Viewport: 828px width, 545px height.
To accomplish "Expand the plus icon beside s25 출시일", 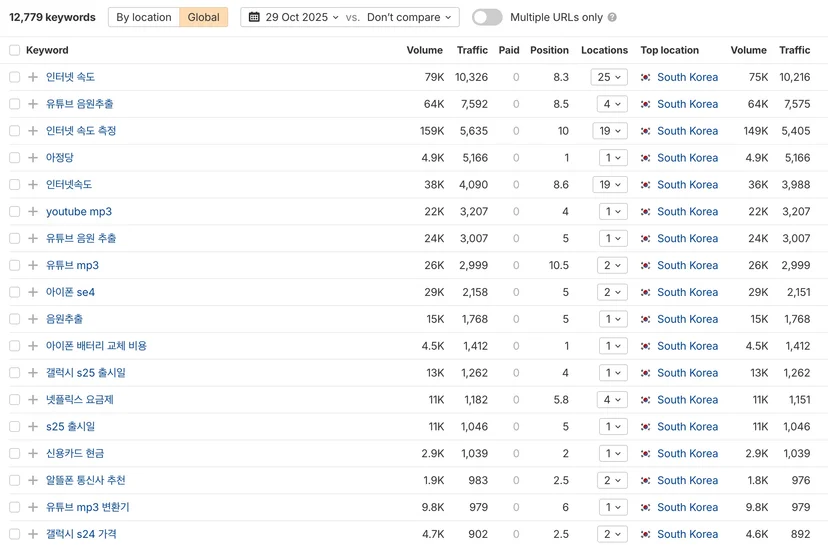I will 33,426.
